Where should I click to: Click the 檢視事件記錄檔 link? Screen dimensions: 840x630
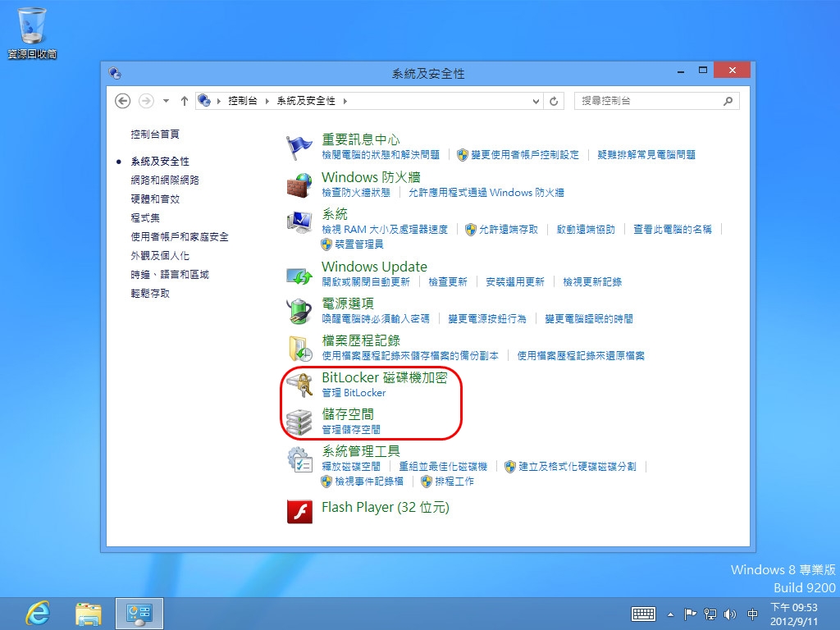coord(369,481)
